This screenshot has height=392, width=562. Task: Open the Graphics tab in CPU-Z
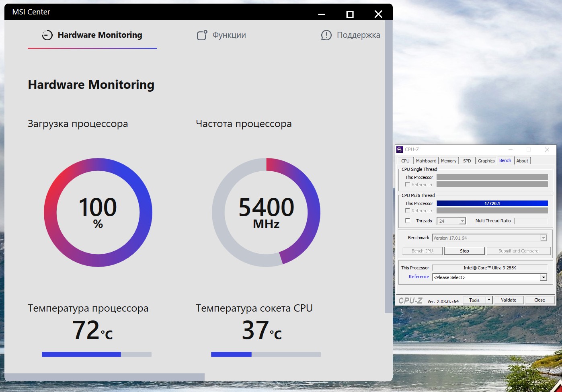[x=486, y=161]
